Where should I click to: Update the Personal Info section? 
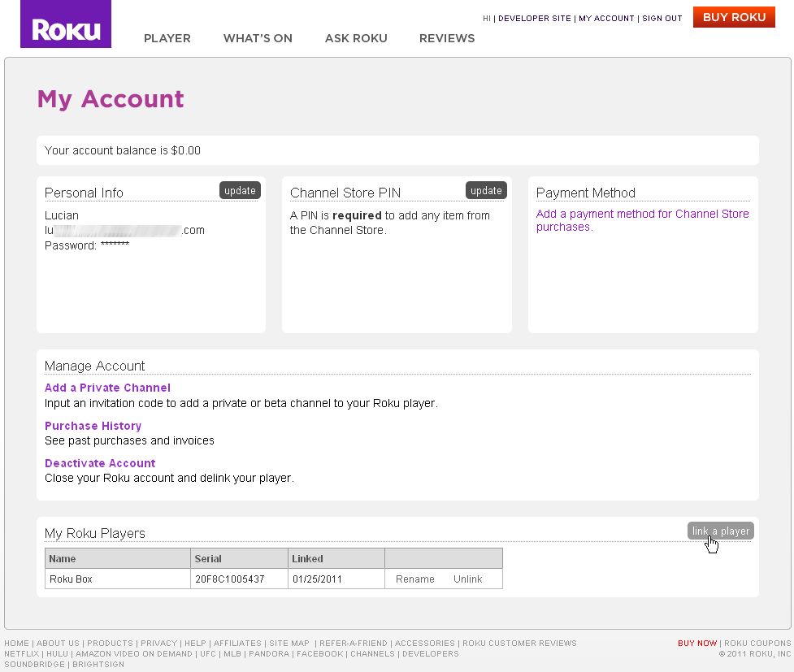(x=240, y=189)
